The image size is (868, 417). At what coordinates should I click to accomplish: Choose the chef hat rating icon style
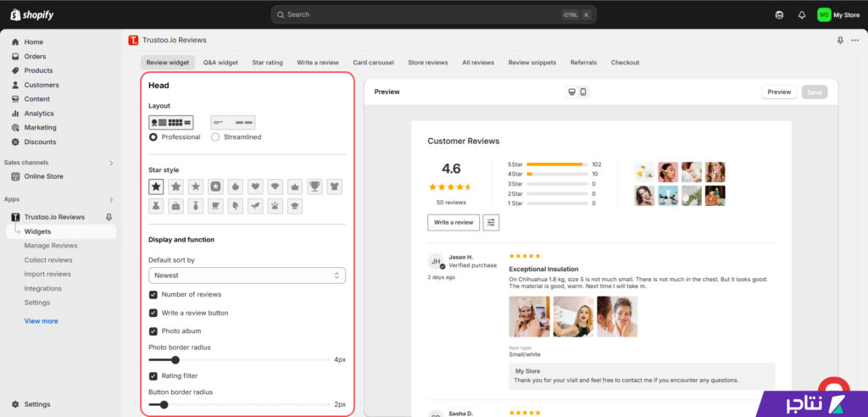(294, 207)
